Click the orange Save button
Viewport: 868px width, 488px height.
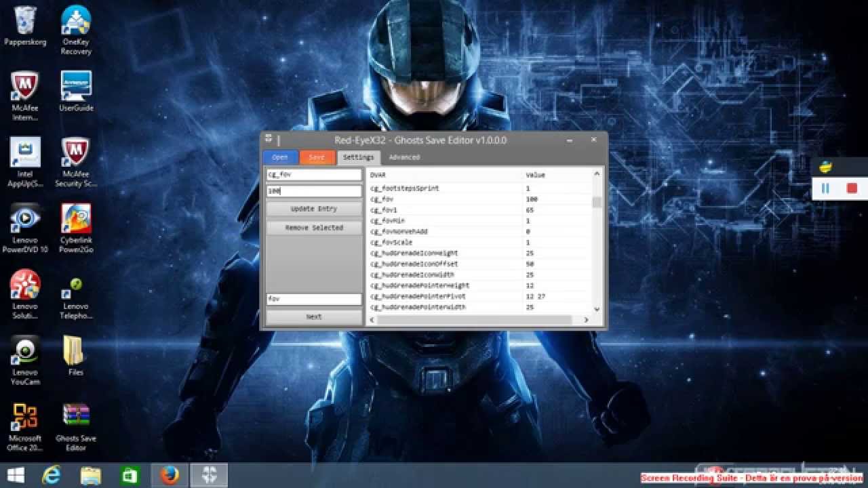[317, 157]
